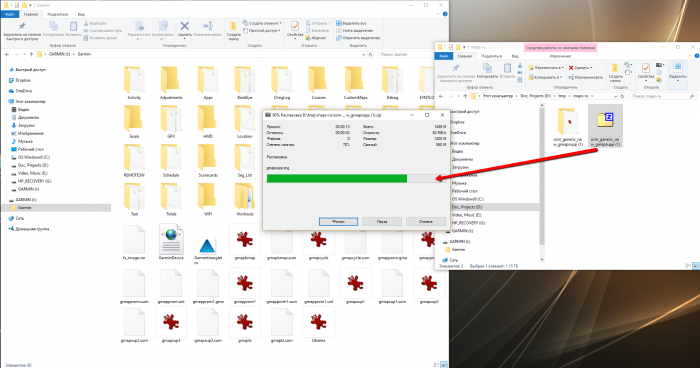Click the New Folder icon in the Garmin window
Screen dimensions: 700x368
(x=233, y=27)
